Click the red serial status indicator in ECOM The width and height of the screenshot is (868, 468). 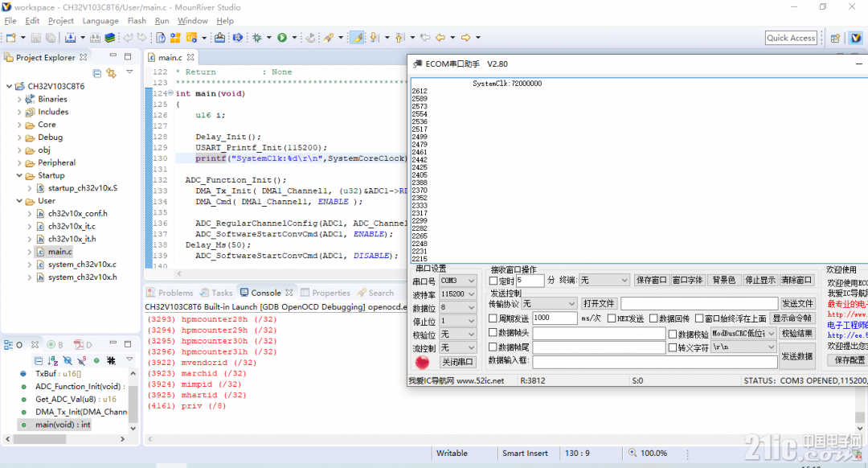pyautogui.click(x=423, y=362)
